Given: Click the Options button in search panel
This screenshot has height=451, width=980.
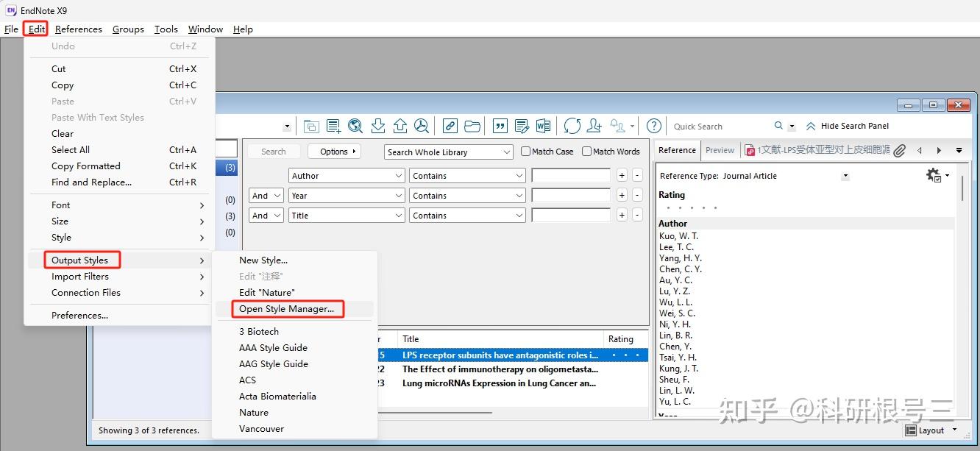Looking at the screenshot, I should 334,152.
